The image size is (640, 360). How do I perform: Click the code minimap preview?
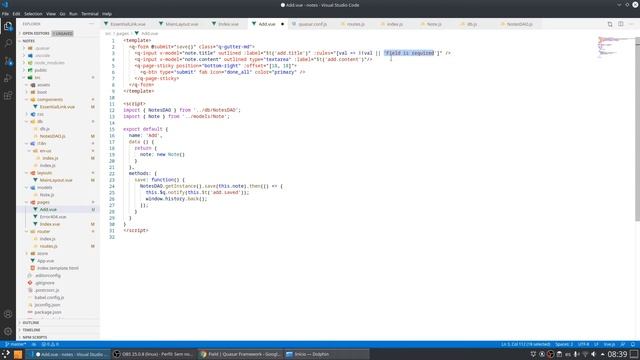[615, 47]
